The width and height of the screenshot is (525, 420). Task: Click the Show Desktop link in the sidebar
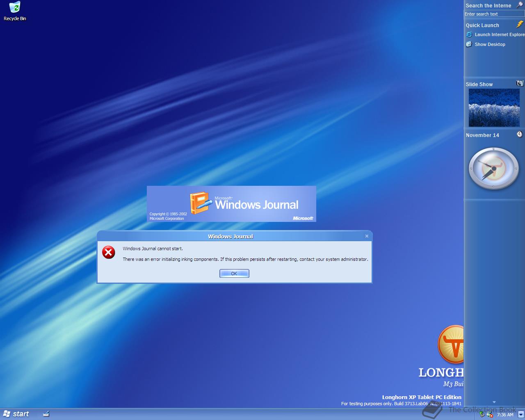(x=490, y=44)
